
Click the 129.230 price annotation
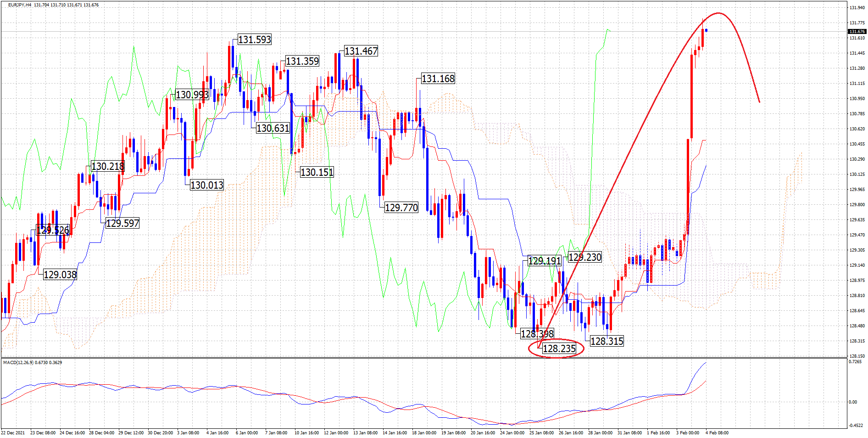585,257
